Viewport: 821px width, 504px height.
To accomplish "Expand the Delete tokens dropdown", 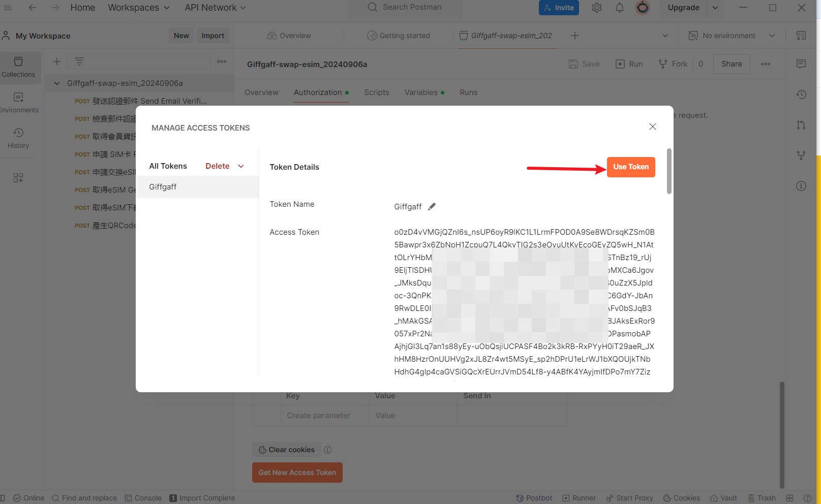I will click(241, 166).
